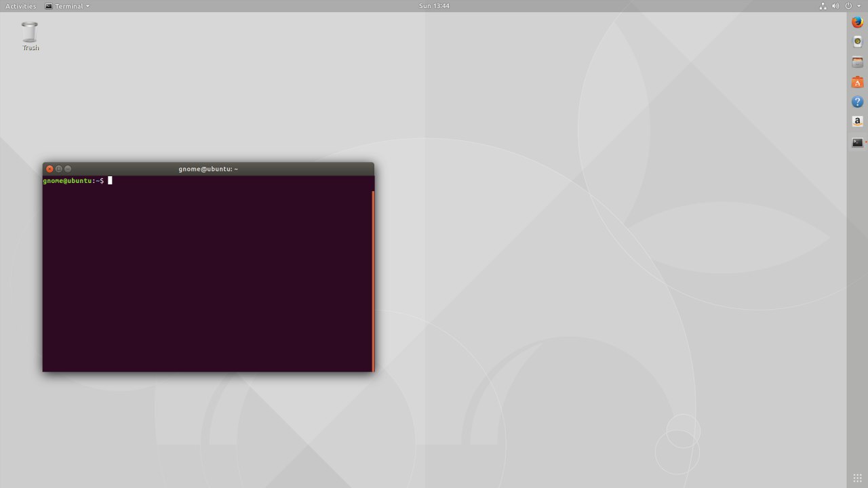Click the power icon in top bar
This screenshot has height=488, width=868.
(x=848, y=6)
